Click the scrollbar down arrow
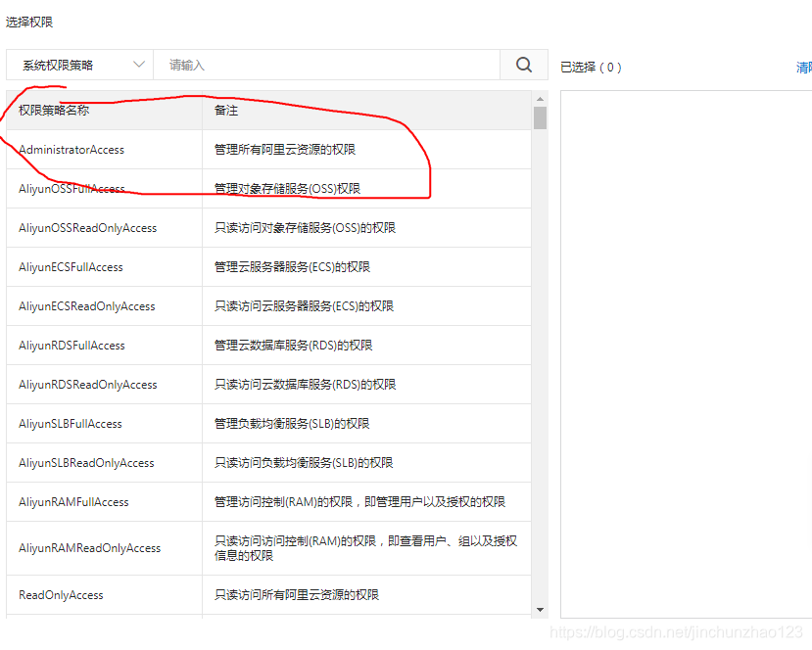Screen dimensions: 812x650 click(540, 610)
